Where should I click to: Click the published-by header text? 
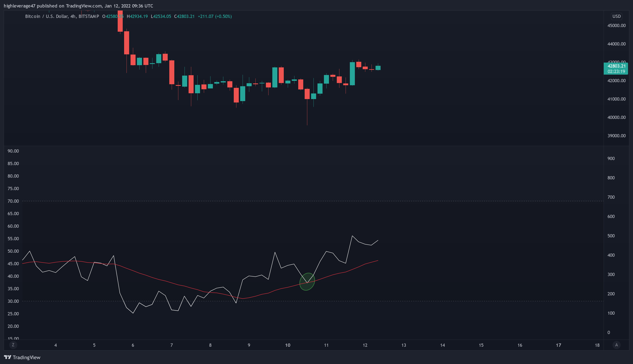click(78, 6)
